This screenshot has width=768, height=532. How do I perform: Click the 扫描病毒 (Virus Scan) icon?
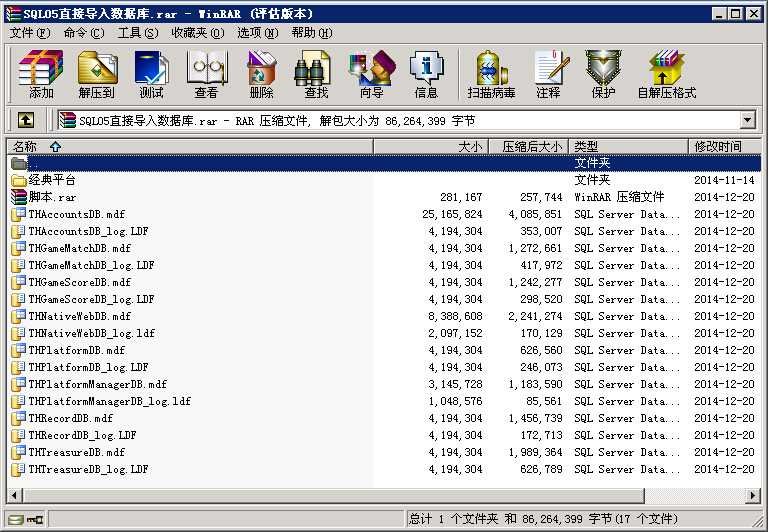pos(491,74)
